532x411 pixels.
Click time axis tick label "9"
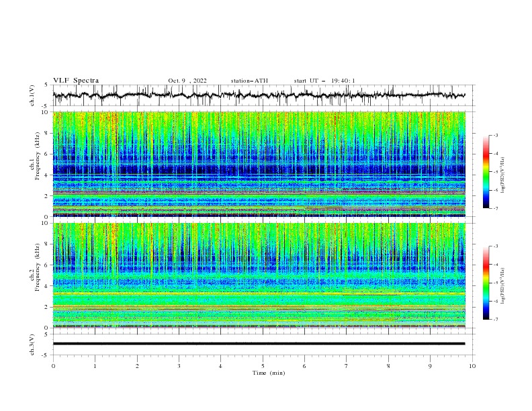tap(430, 366)
